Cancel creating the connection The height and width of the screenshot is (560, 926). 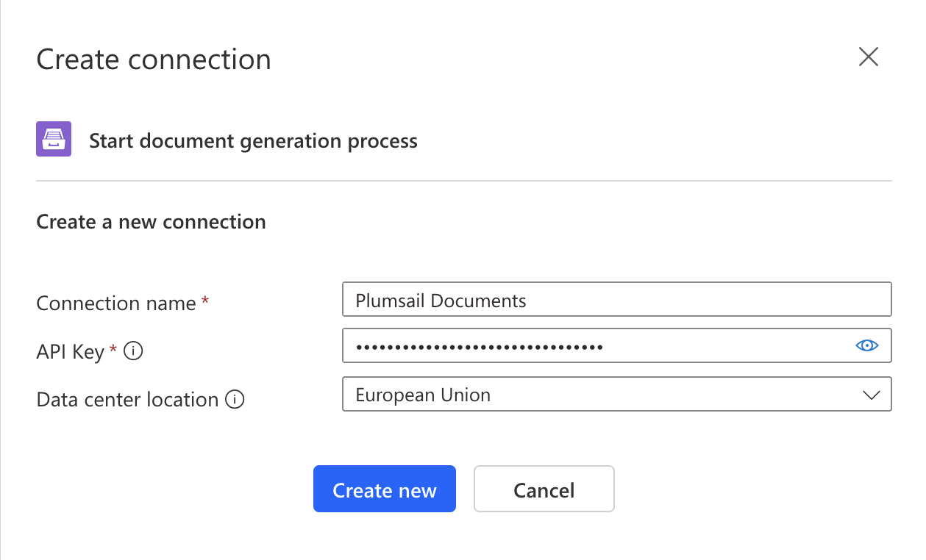(x=544, y=489)
